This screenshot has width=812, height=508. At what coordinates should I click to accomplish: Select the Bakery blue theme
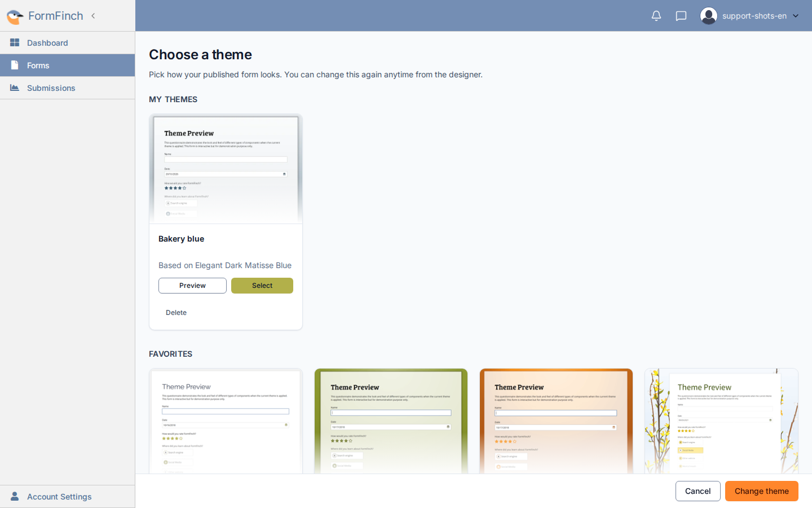pyautogui.click(x=262, y=286)
